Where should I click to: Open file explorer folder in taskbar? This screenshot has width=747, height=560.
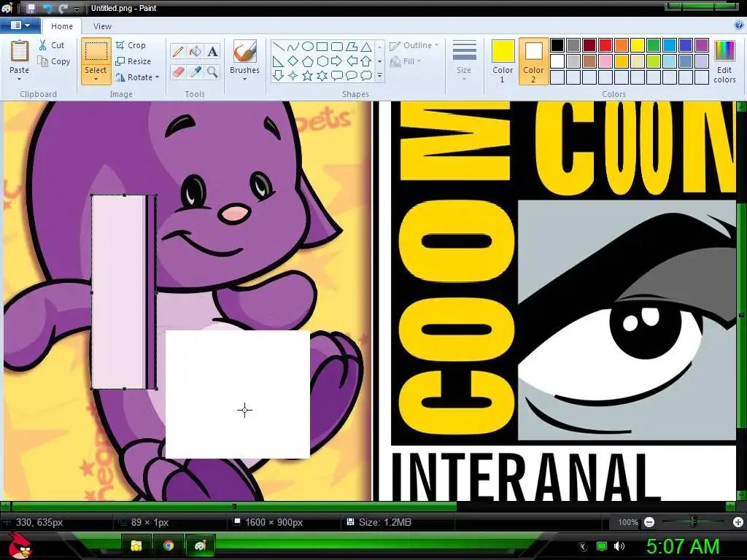(x=136, y=545)
